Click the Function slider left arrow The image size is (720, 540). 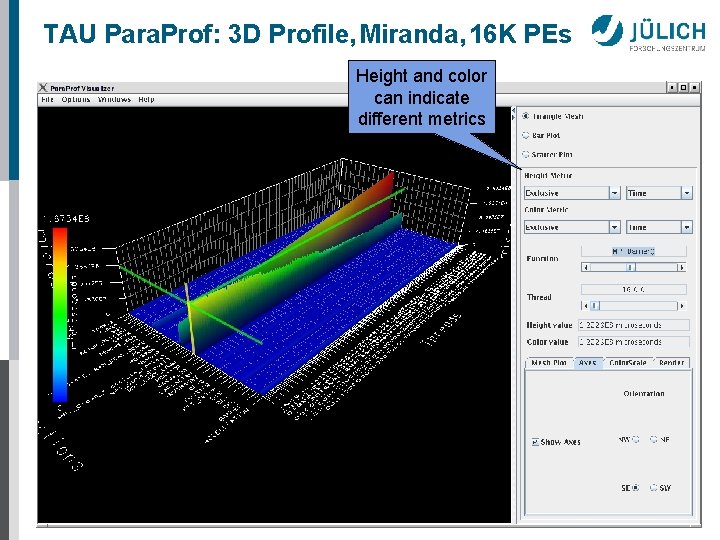coord(585,267)
